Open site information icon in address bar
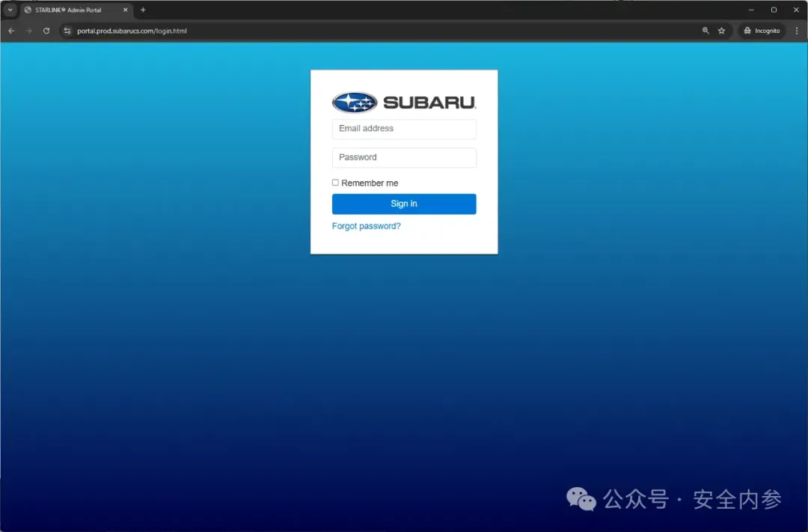 67,31
